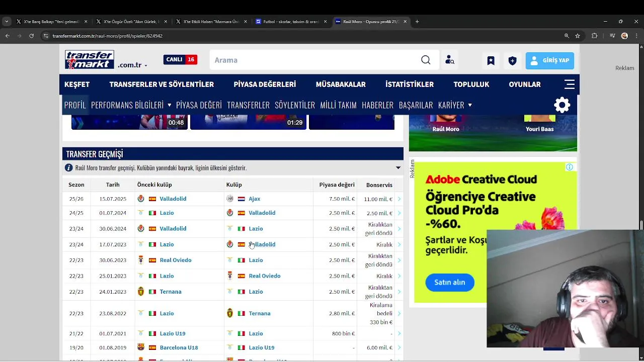Click the info icon next to Raúl Moro transfer geçmişi

pos(69,168)
